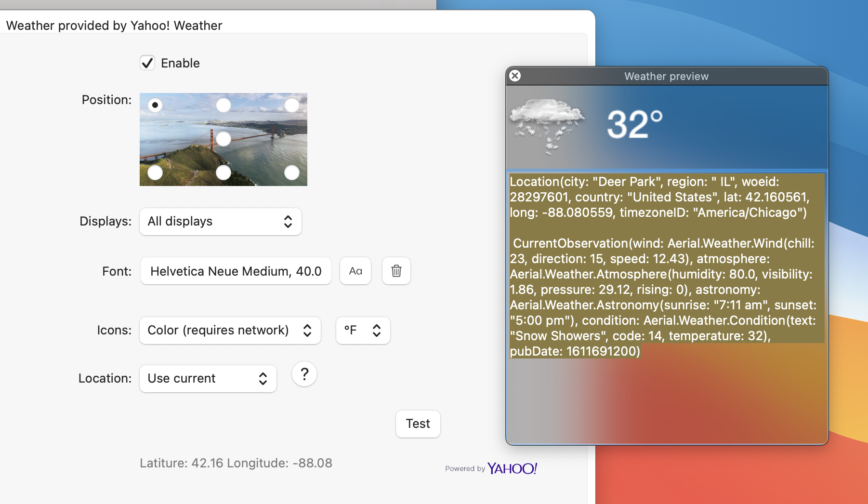
Task: Open the location help question mark
Action: point(304,374)
